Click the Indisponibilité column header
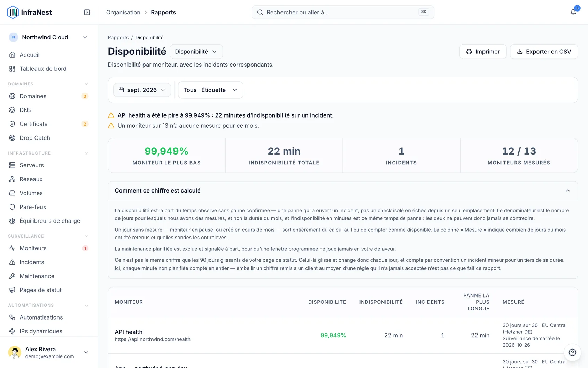 click(381, 302)
